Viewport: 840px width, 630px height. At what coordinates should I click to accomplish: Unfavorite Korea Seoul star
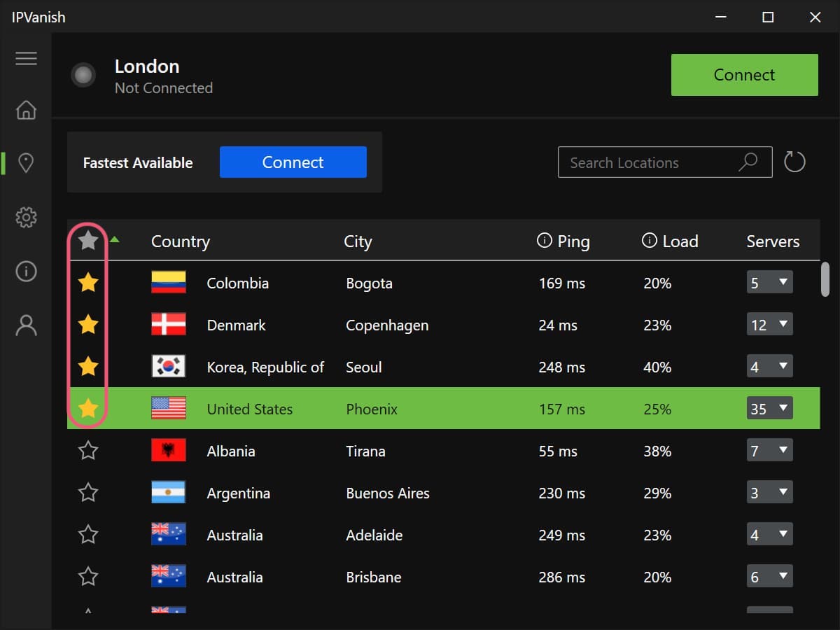[88, 367]
